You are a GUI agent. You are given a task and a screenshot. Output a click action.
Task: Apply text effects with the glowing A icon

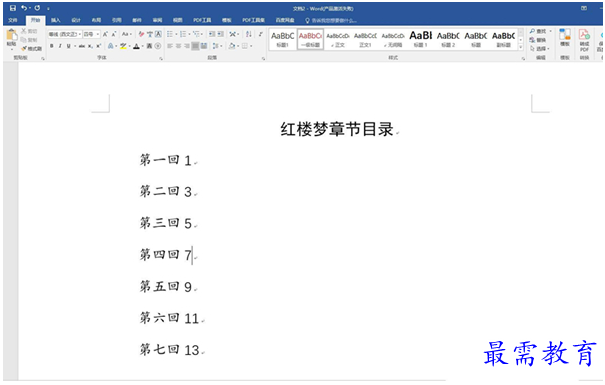click(x=111, y=46)
